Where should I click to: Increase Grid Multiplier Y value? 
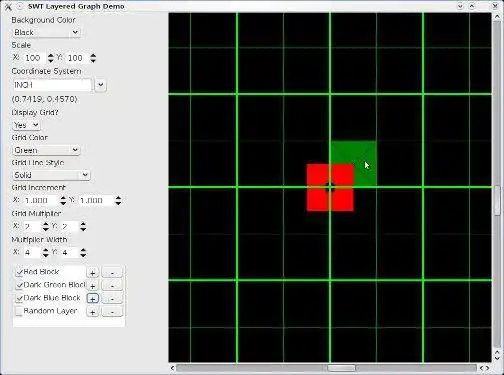point(83,224)
